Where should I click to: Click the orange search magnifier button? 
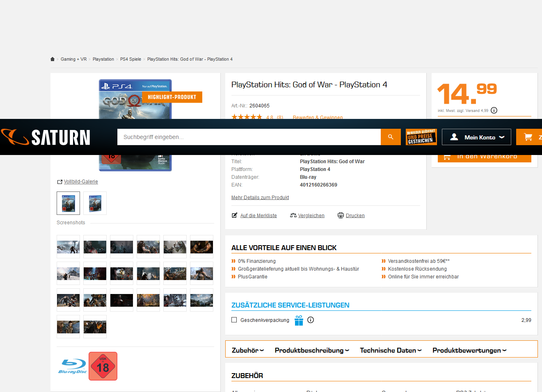click(390, 137)
